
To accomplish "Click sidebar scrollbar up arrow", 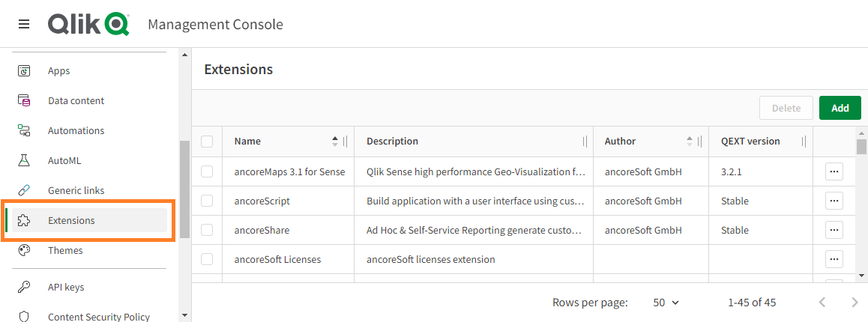I will coord(184,54).
